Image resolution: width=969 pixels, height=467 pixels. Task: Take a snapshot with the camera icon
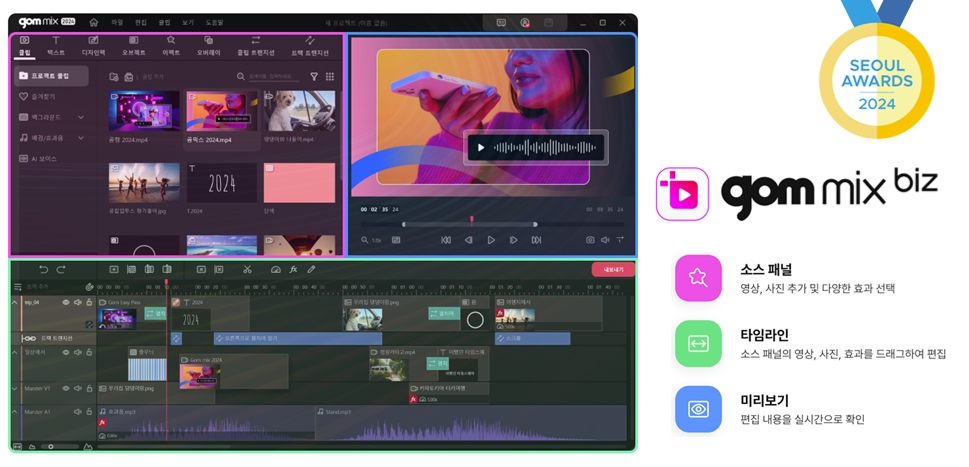(590, 240)
